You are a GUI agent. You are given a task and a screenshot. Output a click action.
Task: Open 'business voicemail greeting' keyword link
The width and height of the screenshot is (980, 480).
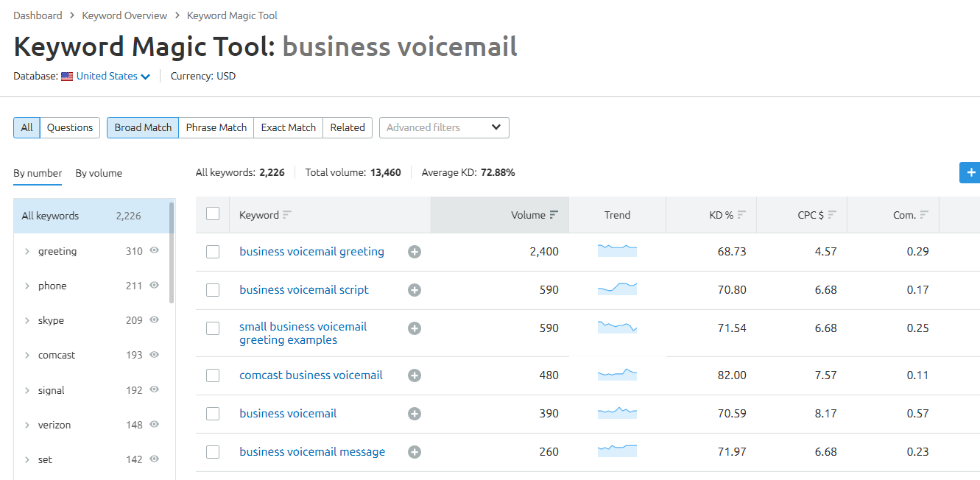(x=311, y=252)
